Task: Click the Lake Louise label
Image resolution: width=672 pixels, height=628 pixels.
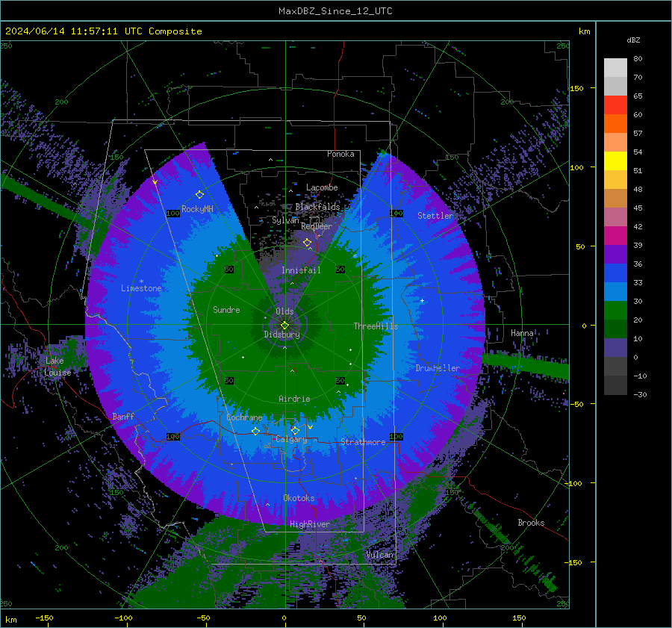Action: [57, 367]
